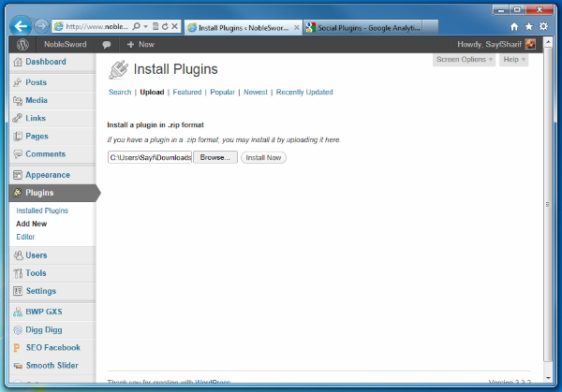
Task: Open the browser Home icon
Action: 514,26
